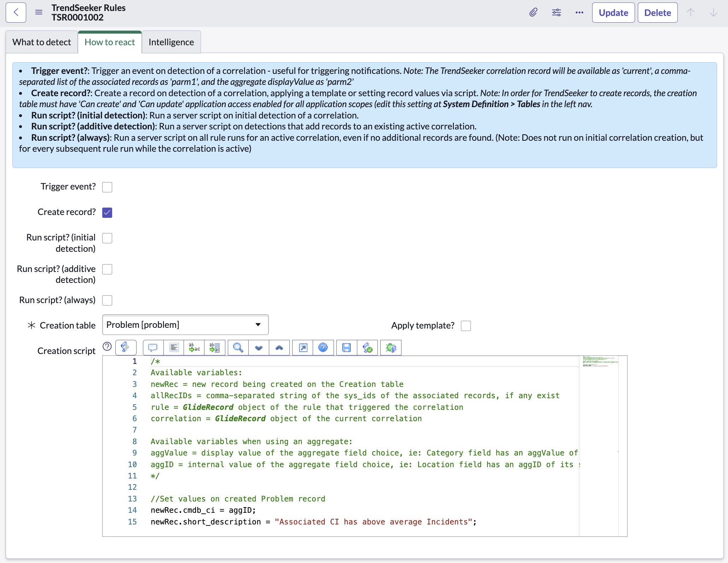Open the more options ellipsis menu
The height and width of the screenshot is (563, 728).
tap(579, 13)
